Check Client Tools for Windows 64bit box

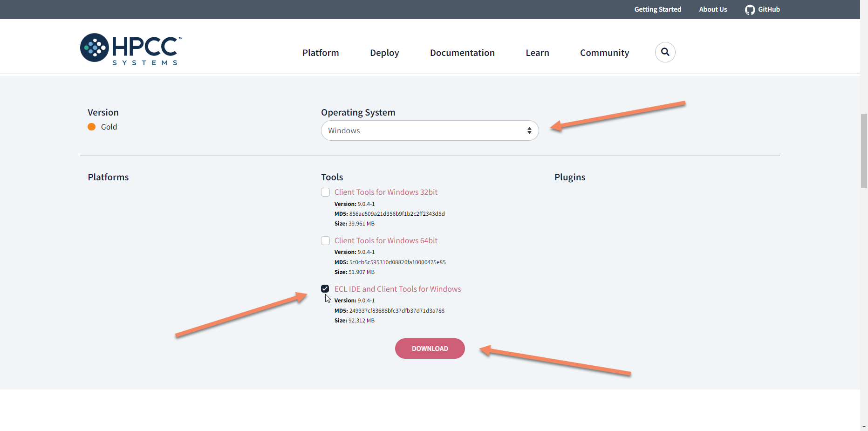point(325,241)
